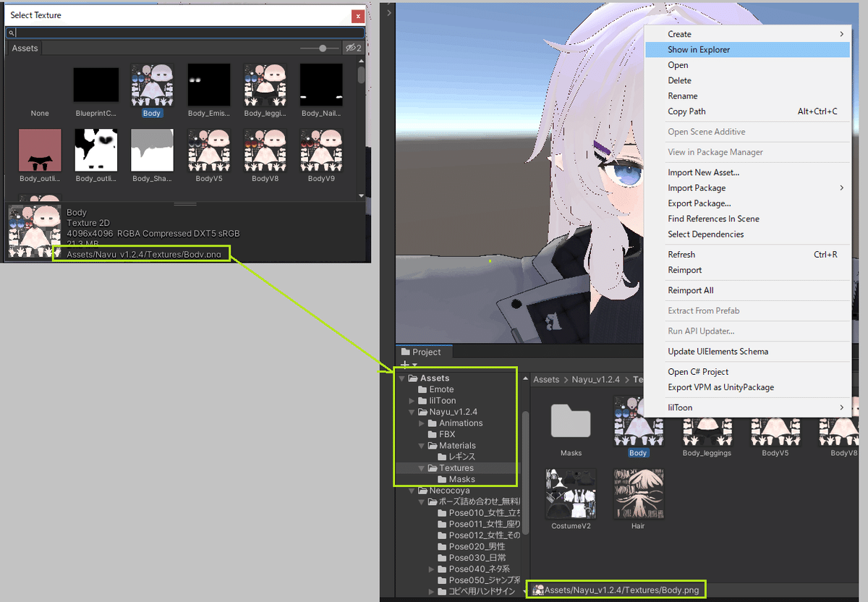Viewport: 868px width, 602px height.
Task: Close the Select Texture window
Action: click(x=358, y=16)
